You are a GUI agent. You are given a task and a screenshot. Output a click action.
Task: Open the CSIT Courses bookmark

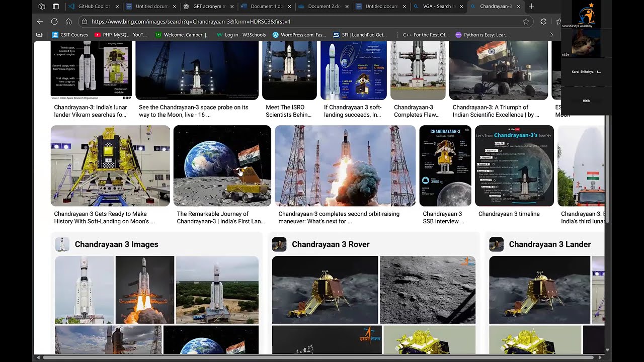pyautogui.click(x=70, y=35)
